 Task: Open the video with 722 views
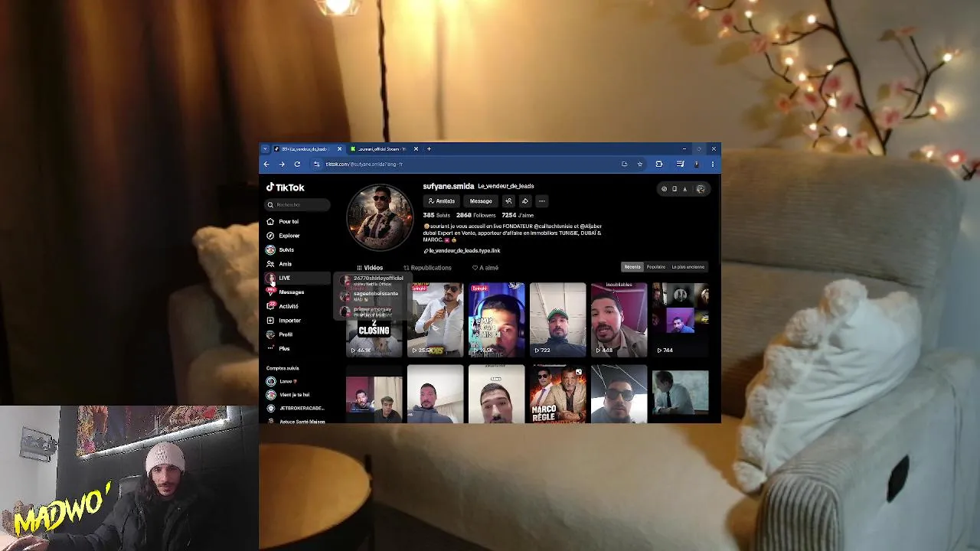(557, 320)
